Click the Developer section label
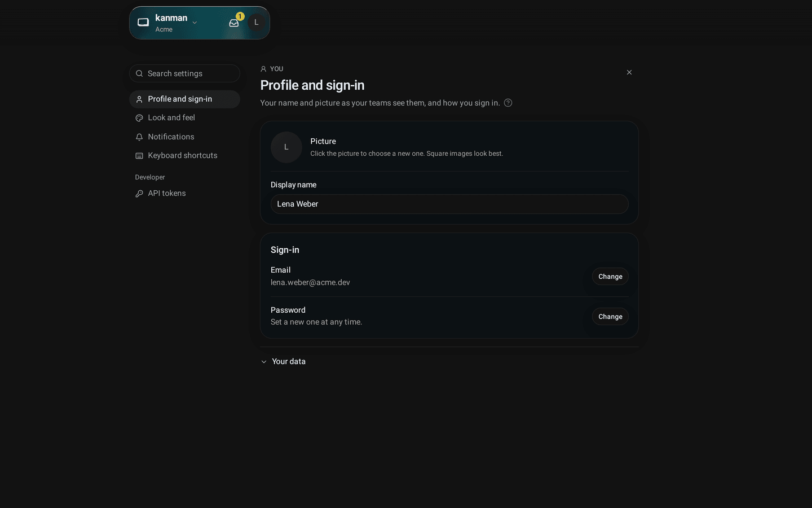 (x=150, y=177)
